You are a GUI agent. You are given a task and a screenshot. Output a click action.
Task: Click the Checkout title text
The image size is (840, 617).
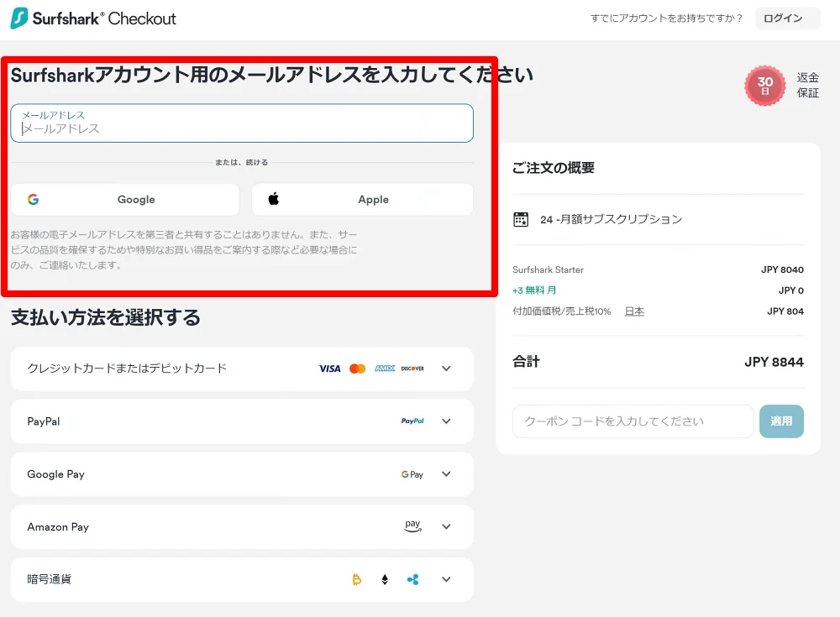pyautogui.click(x=142, y=18)
